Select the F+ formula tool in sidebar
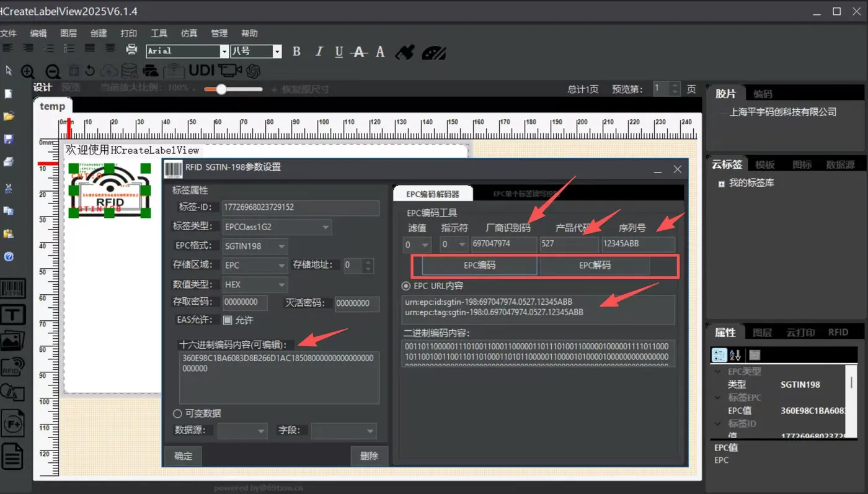 (x=12, y=423)
